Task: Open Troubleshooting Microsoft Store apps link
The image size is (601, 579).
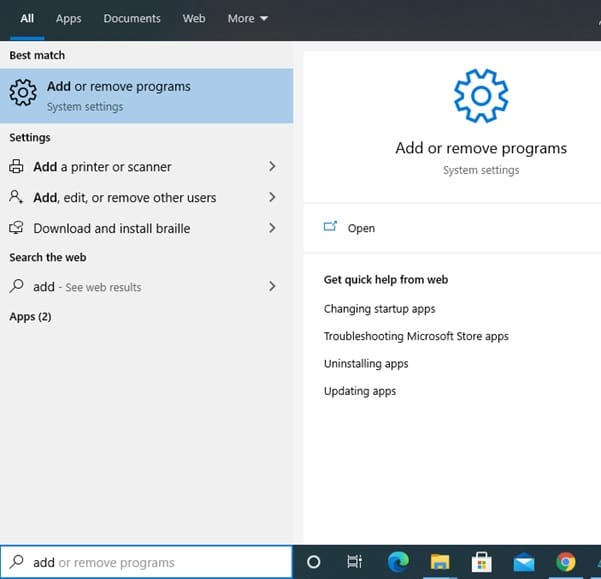Action: click(416, 336)
